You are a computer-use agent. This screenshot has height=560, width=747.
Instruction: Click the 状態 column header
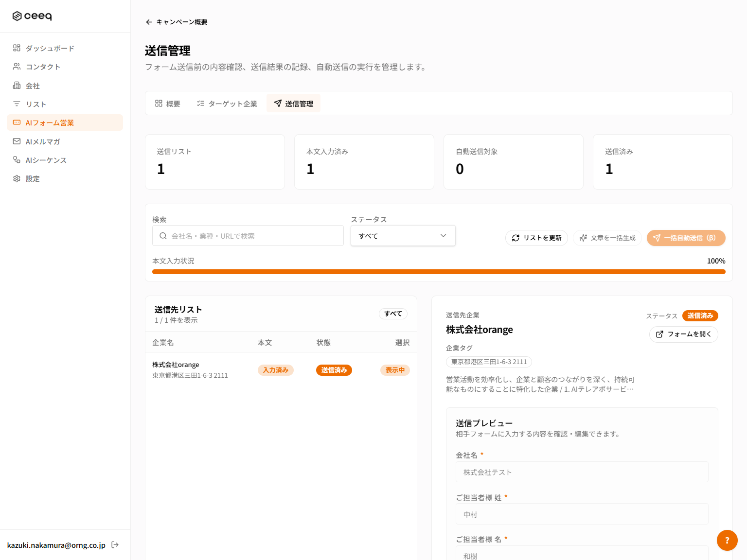(323, 342)
